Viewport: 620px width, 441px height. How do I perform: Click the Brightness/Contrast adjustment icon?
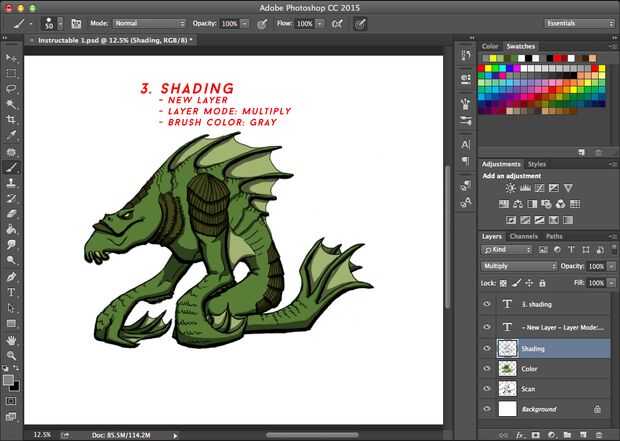[511, 188]
